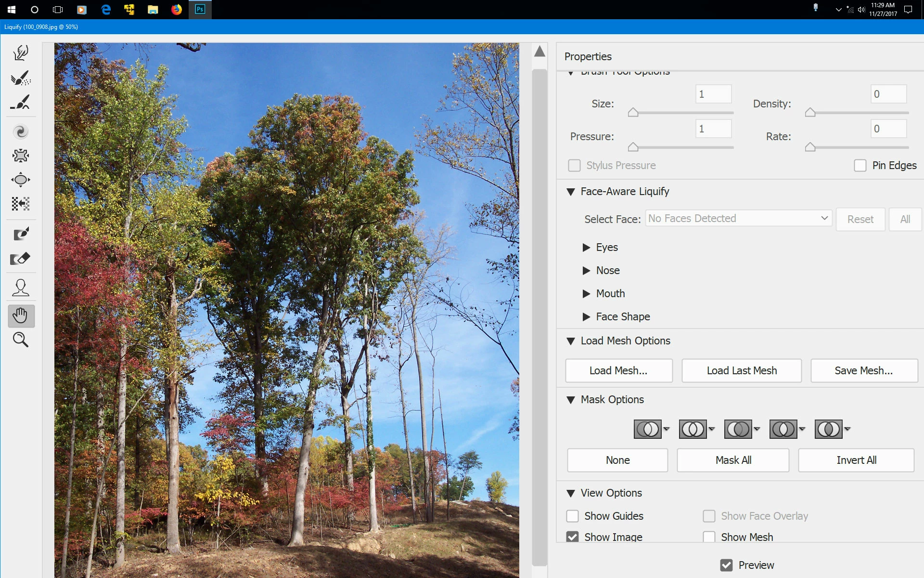Select the Forward Warp tool
924x578 pixels.
[21, 53]
